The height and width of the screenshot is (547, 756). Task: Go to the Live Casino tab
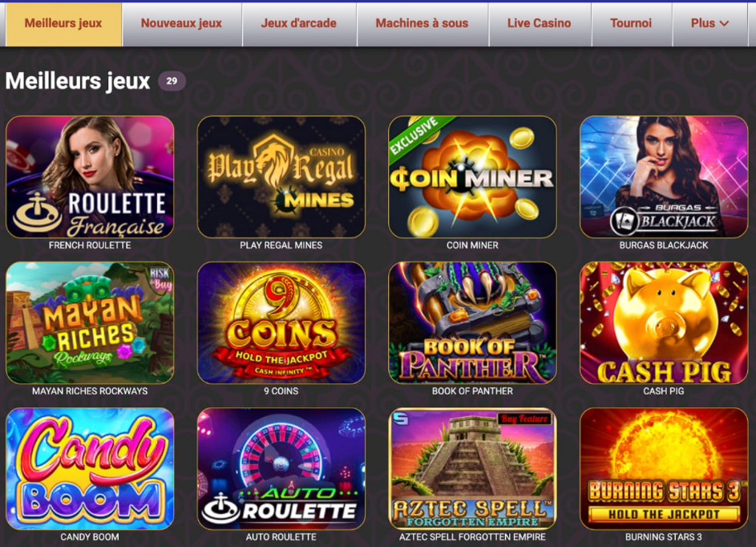540,23
